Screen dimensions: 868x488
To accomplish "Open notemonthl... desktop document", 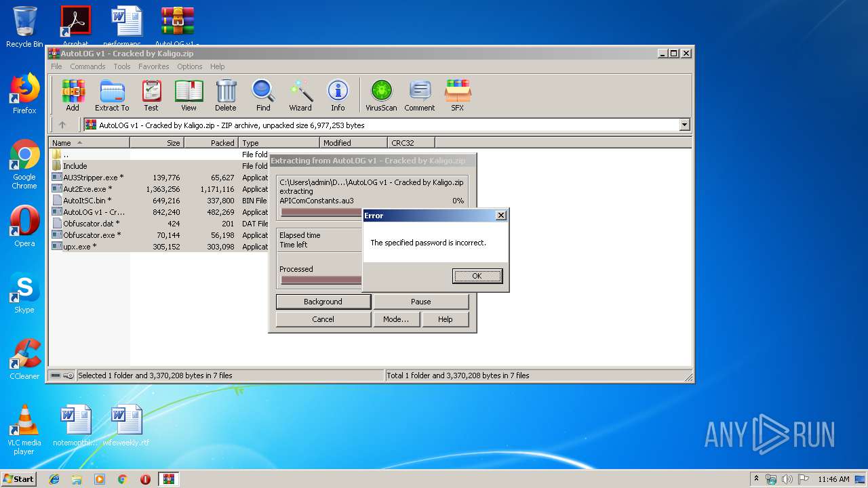I will click(x=75, y=426).
